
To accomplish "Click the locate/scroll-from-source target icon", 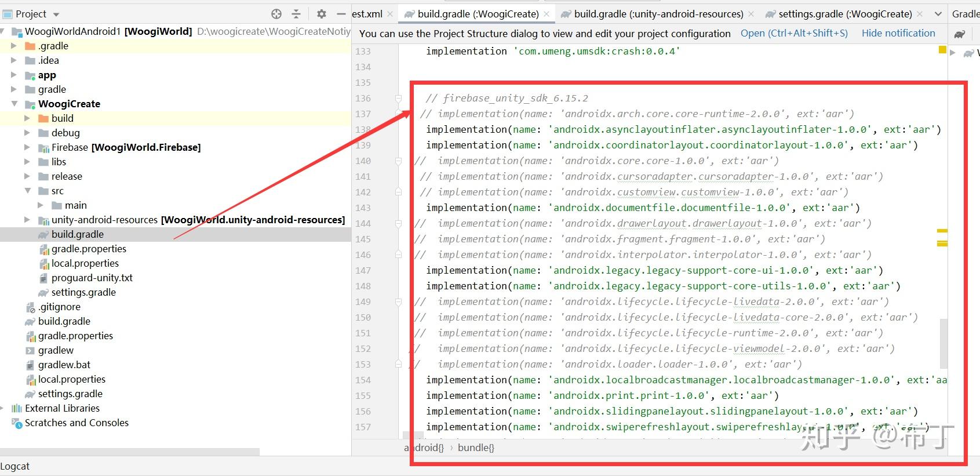I will (x=276, y=14).
